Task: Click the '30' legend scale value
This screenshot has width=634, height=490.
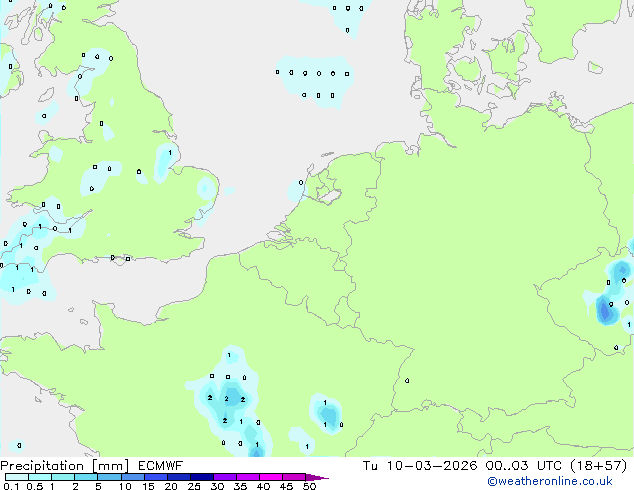Action: 217,486
